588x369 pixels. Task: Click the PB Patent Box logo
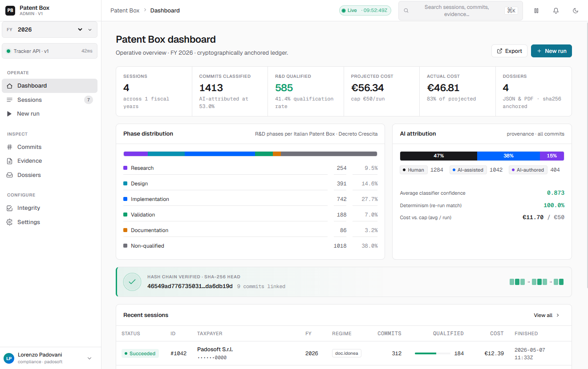tap(10, 10)
